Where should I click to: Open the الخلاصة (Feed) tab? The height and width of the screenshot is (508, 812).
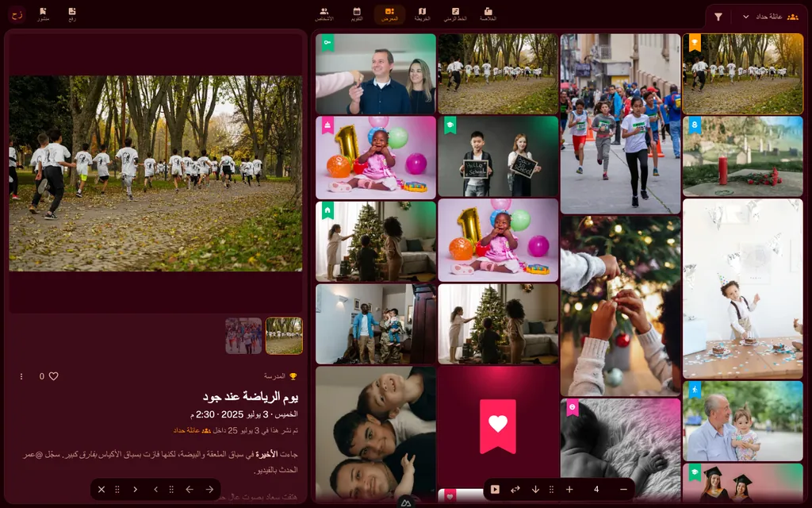488,14
